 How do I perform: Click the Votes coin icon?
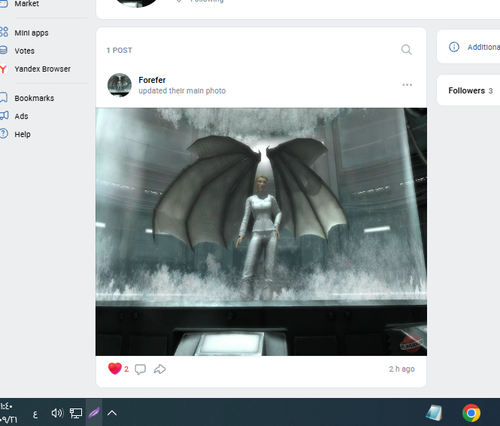[x=3, y=50]
